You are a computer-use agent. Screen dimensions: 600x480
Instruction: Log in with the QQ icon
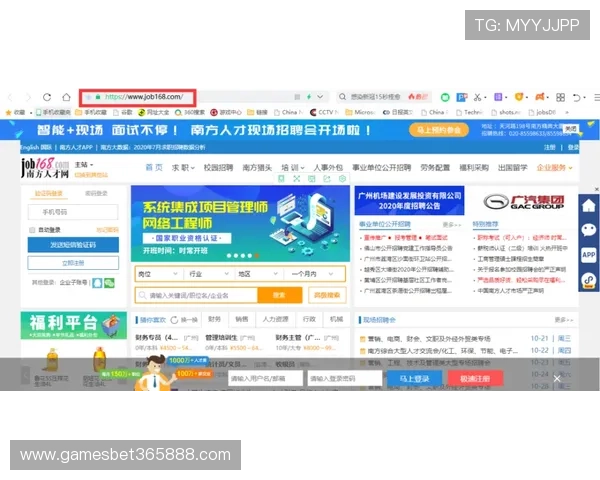point(97,283)
